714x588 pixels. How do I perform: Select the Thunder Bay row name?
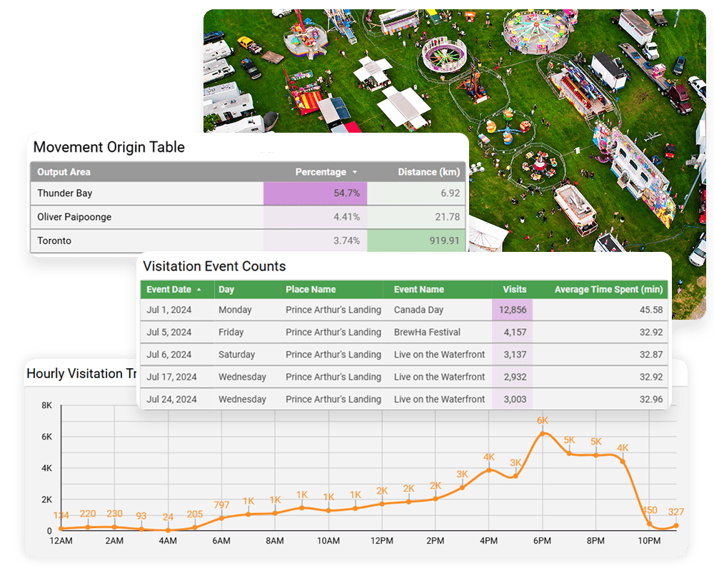pyautogui.click(x=65, y=193)
